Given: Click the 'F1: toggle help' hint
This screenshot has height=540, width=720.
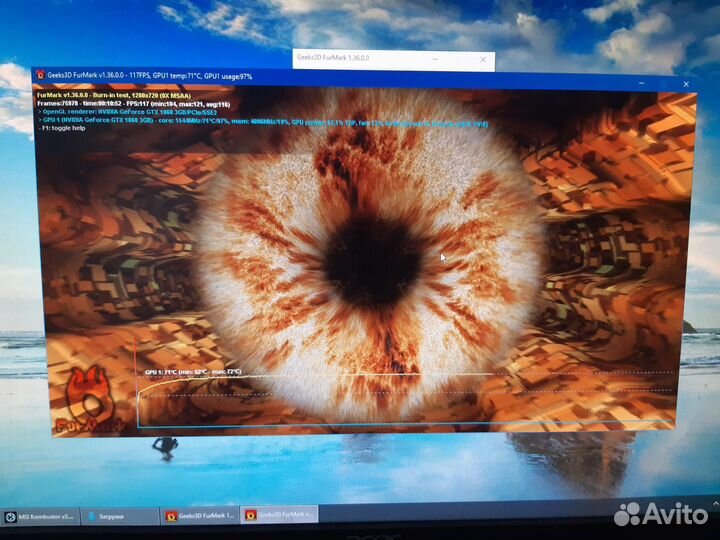Looking at the screenshot, I should [x=62, y=129].
